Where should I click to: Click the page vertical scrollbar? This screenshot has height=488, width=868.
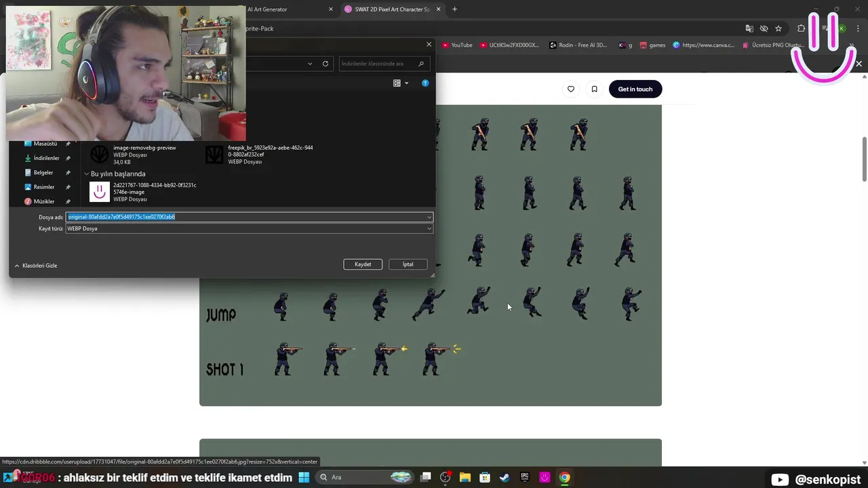tap(865, 159)
